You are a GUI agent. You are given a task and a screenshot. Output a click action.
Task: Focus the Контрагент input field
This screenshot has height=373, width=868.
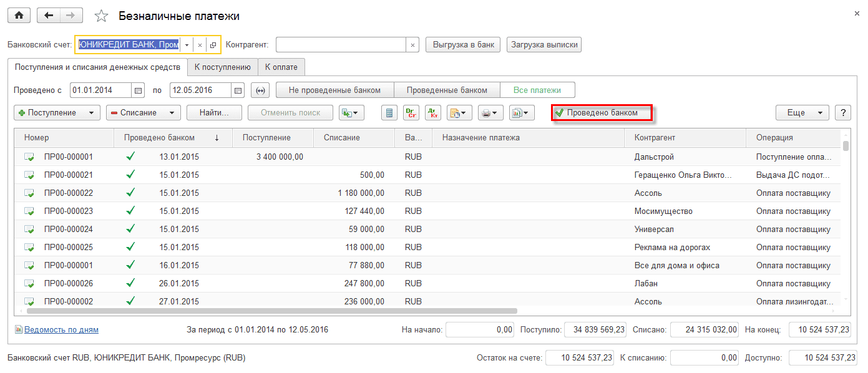pyautogui.click(x=341, y=45)
